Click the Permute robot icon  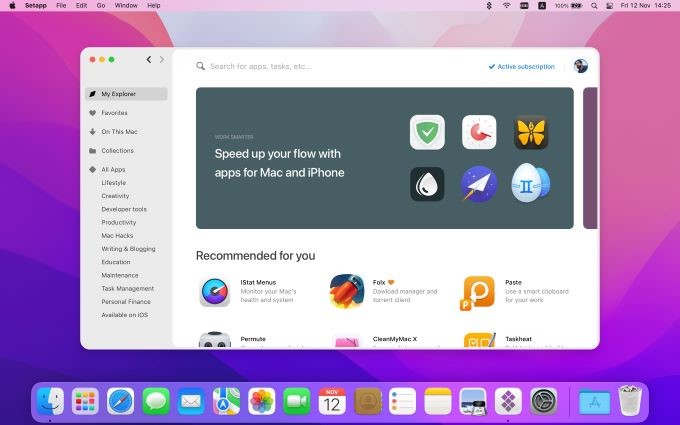pyautogui.click(x=215, y=340)
